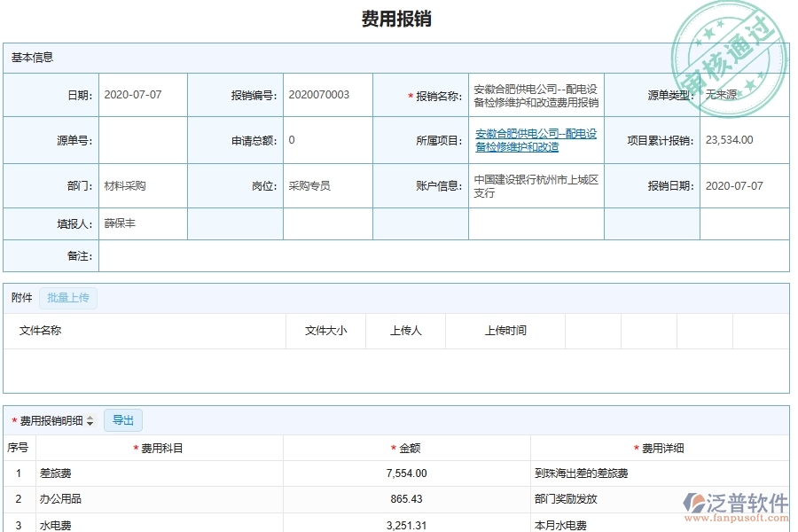The height and width of the screenshot is (532, 798).
Task: Click the 文件名称 column header
Action: click(x=42, y=331)
